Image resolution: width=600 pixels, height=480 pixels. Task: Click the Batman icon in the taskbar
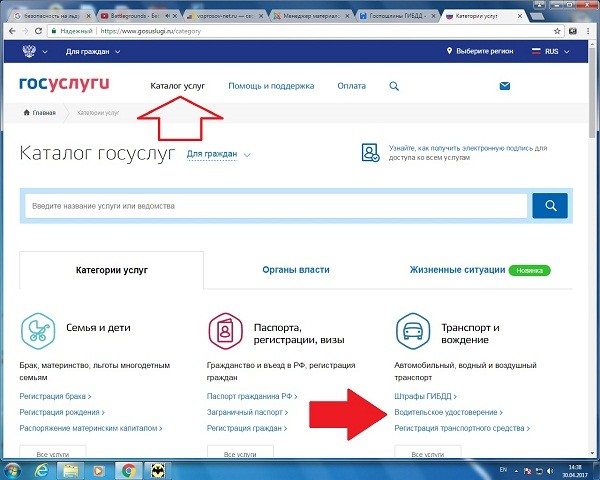(158, 470)
